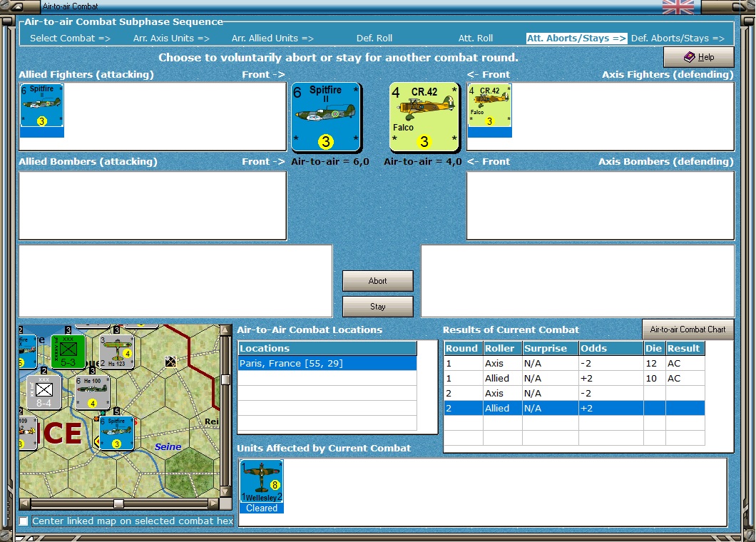Click map horizontal scrollbar right arrow
This screenshot has height=542, width=756.
pos(213,503)
